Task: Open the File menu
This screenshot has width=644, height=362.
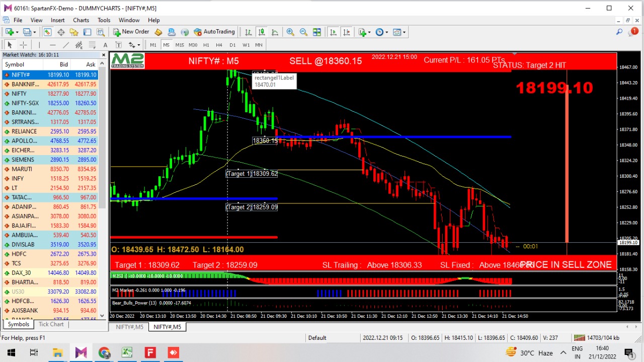Action: [x=18, y=20]
